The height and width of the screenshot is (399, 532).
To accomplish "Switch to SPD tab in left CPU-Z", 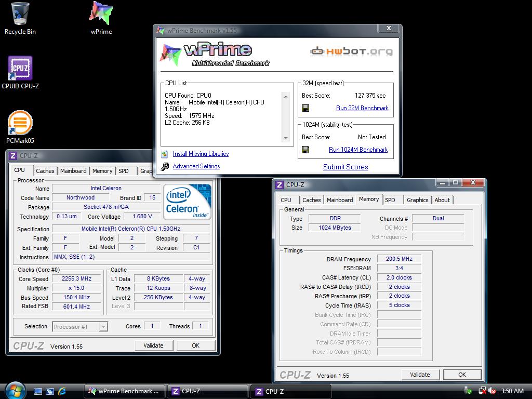I will 124,171.
